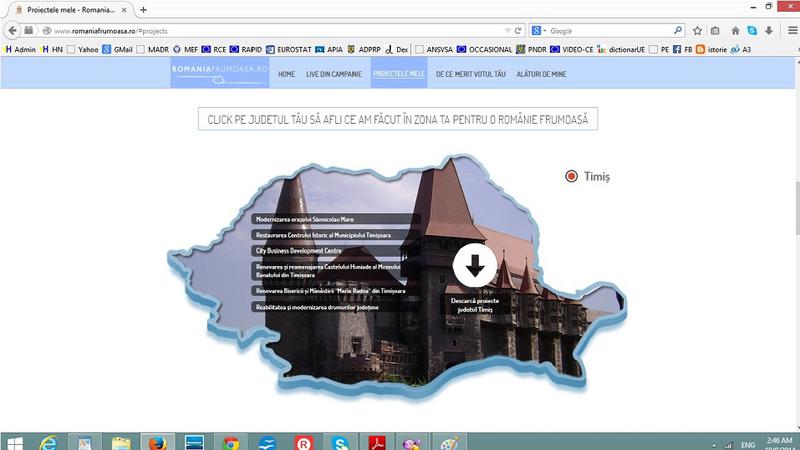Open the MADR bookmark
Viewport: 800px width, 450px height.
coord(153,49)
